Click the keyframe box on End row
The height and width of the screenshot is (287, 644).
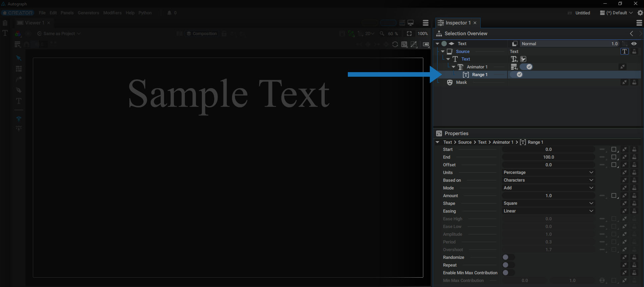point(614,157)
